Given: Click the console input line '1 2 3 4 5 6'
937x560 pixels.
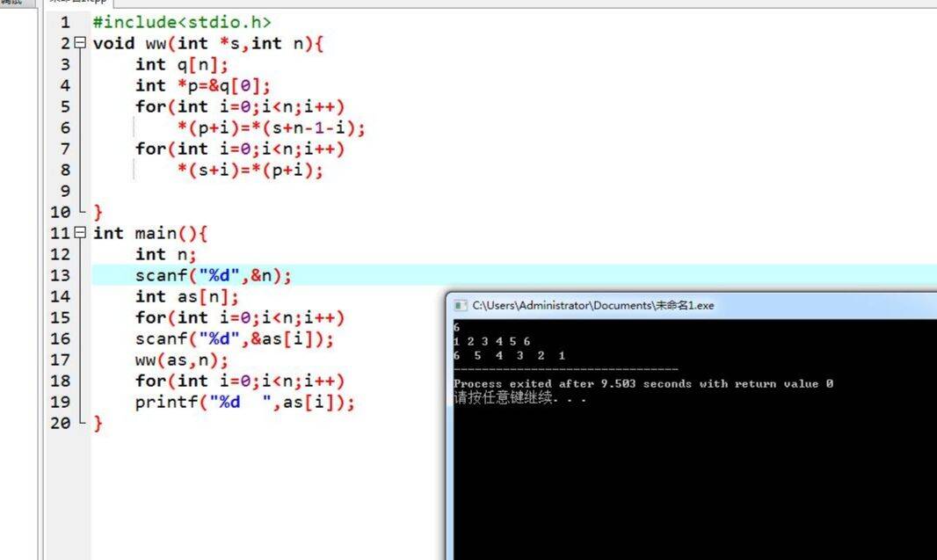Looking at the screenshot, I should (x=492, y=341).
